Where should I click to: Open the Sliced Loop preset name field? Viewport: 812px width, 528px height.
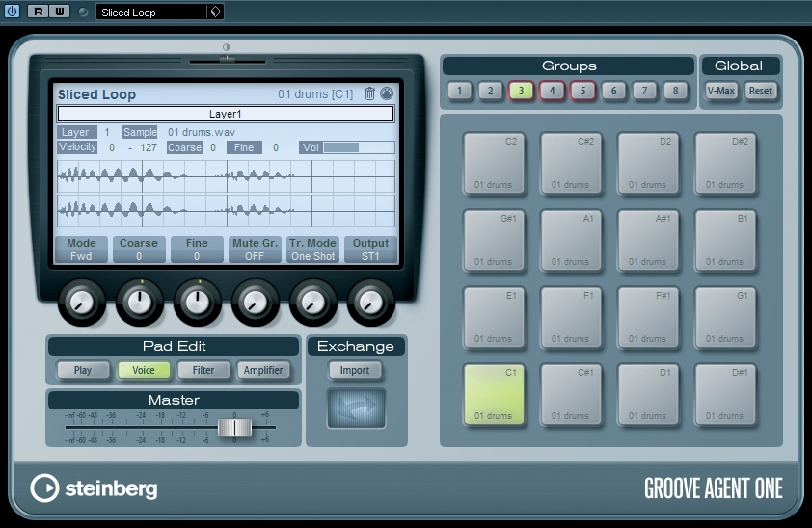tap(150, 12)
